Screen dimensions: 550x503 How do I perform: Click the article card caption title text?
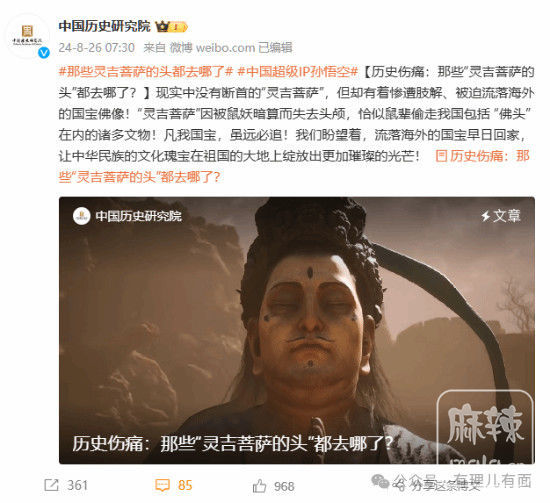tap(233, 444)
